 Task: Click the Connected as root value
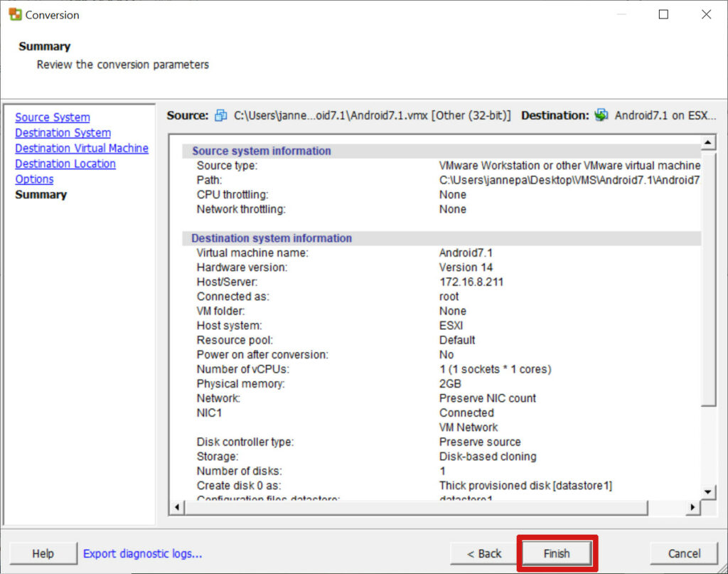pyautogui.click(x=449, y=297)
